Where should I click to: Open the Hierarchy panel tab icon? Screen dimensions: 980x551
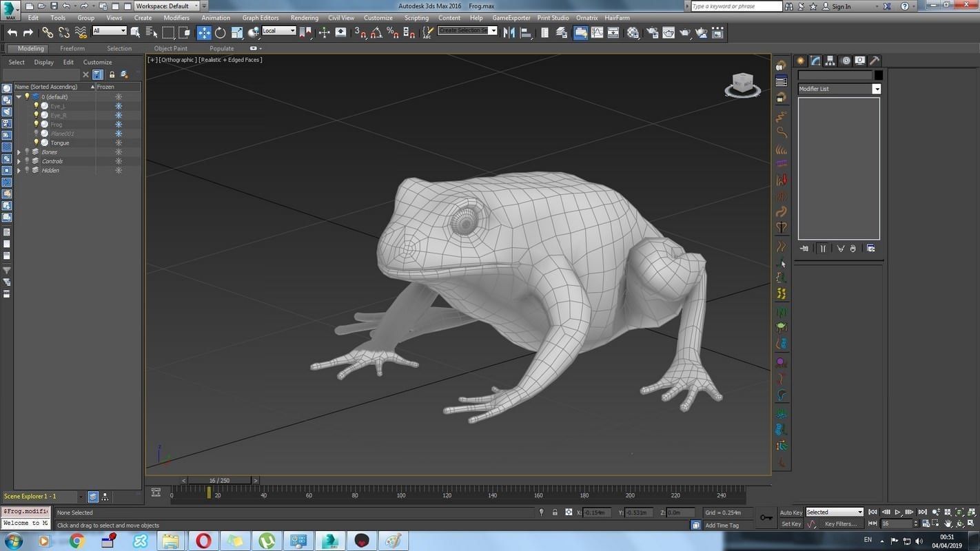[x=830, y=61]
